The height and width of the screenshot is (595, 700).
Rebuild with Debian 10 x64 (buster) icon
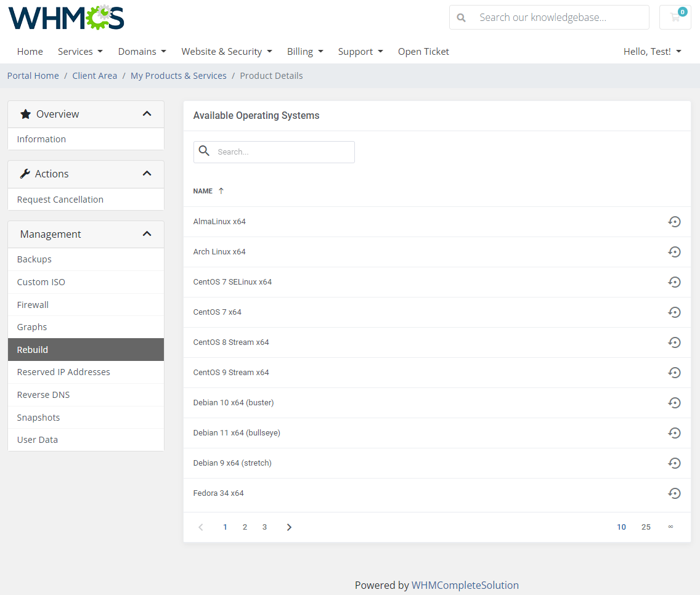674,403
